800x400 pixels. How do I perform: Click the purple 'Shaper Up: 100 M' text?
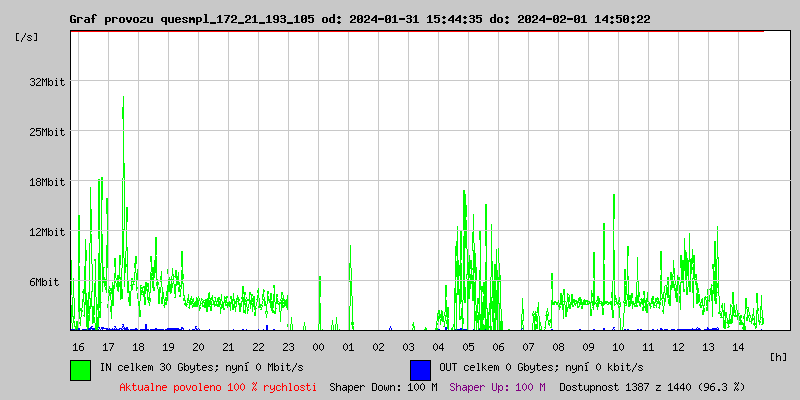tap(497, 387)
